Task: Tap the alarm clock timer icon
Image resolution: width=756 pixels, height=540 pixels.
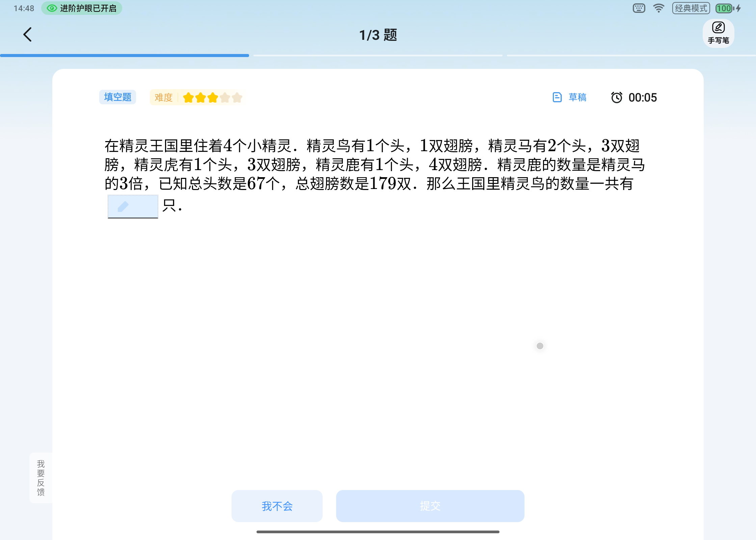Action: pyautogui.click(x=617, y=98)
